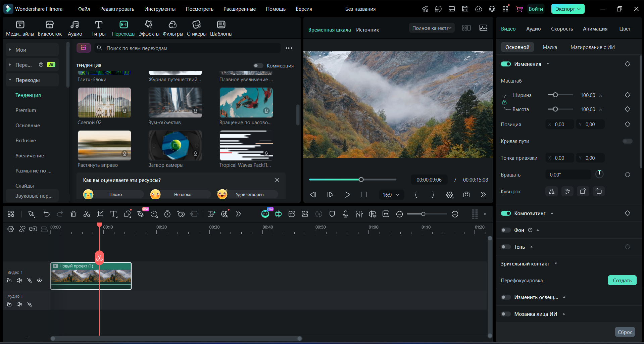
Task: Toggle the Кривая пути switch
Action: [628, 141]
